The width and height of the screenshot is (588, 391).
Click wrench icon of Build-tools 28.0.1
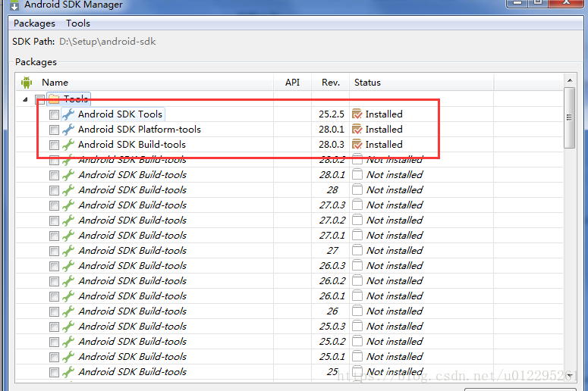click(x=68, y=175)
